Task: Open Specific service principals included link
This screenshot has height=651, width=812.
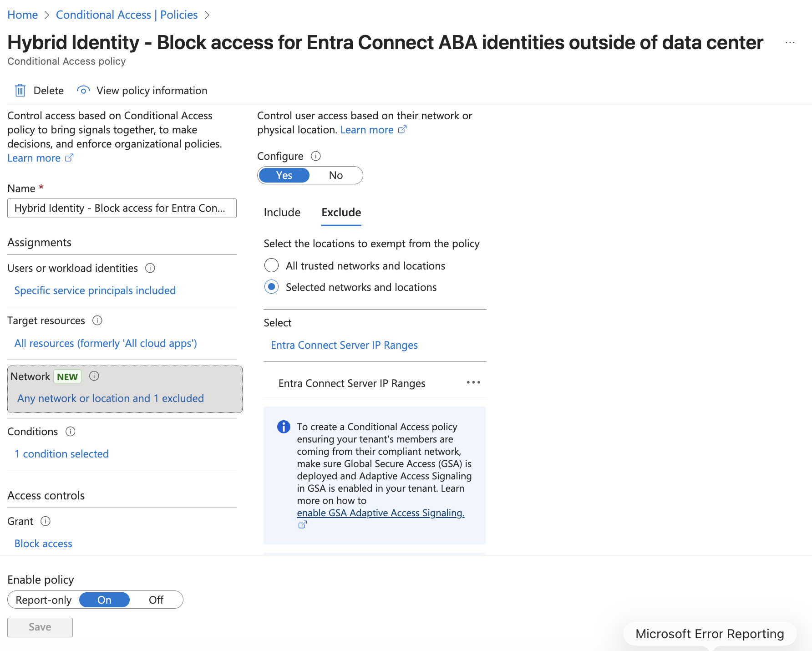Action: pos(95,290)
